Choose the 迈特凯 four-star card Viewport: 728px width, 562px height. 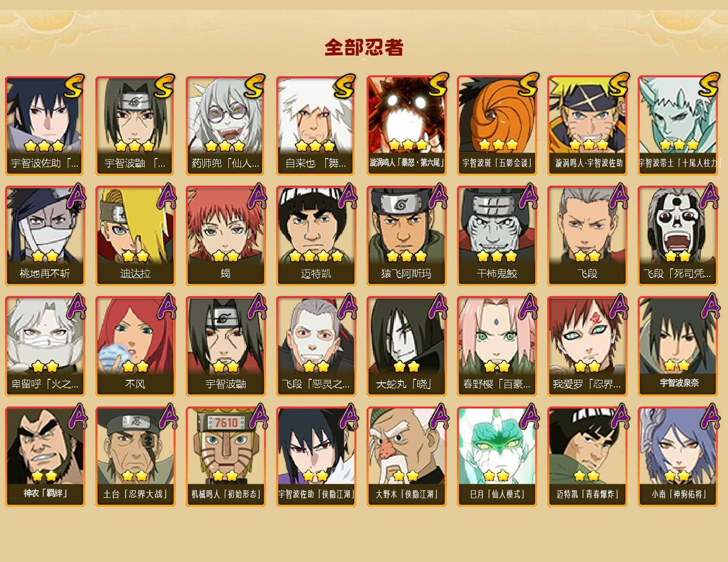316,236
